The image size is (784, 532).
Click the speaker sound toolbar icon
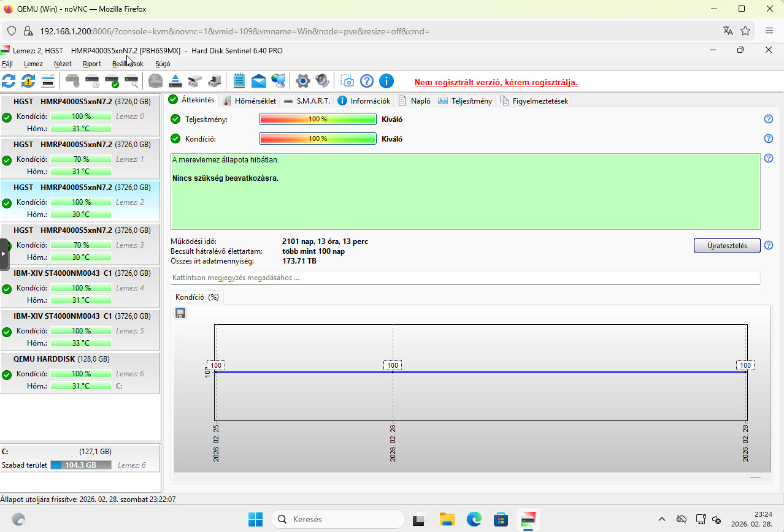click(322, 81)
